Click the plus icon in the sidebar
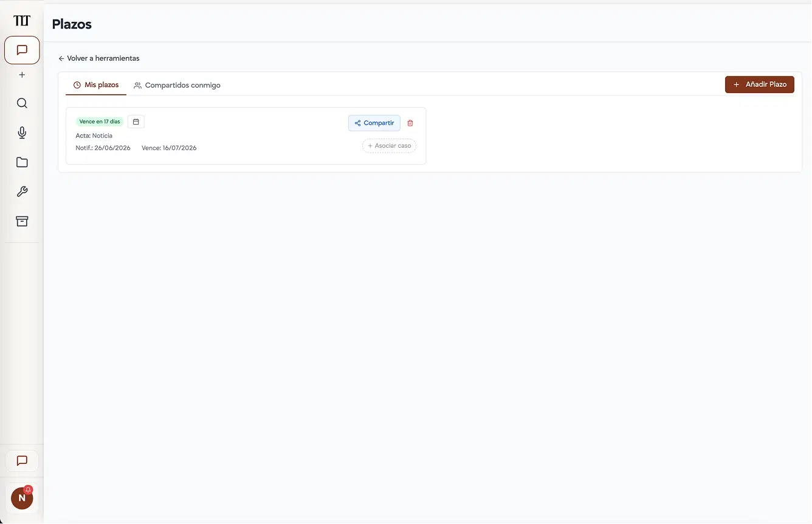The width and height of the screenshot is (812, 524). coord(22,75)
